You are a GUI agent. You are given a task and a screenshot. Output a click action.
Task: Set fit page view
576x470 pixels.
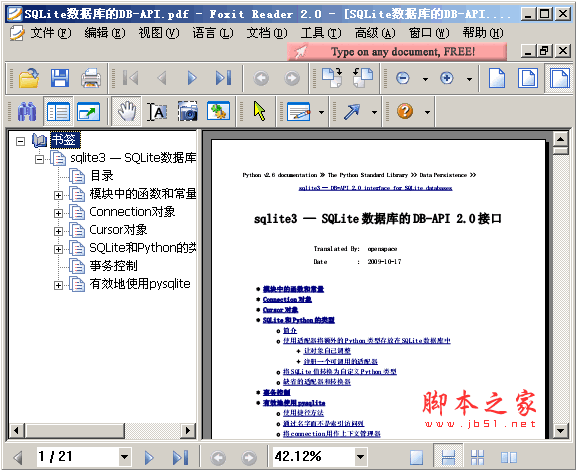tap(528, 78)
